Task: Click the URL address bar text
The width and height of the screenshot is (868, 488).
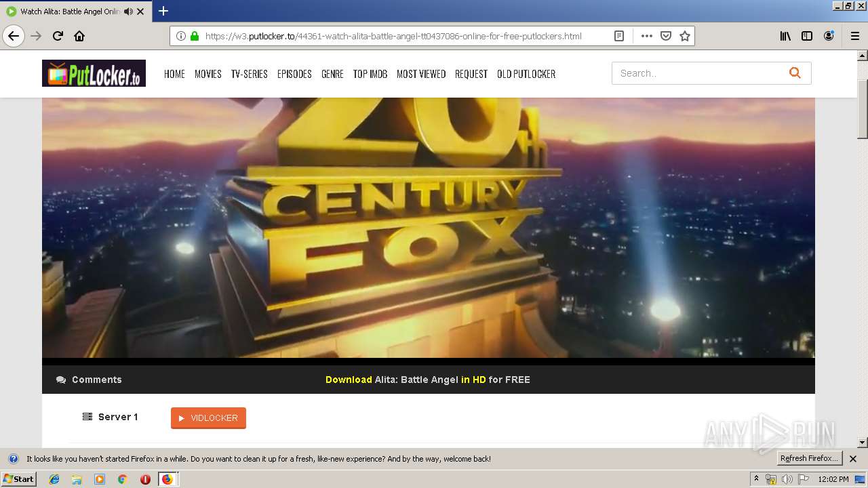Action: click(393, 36)
